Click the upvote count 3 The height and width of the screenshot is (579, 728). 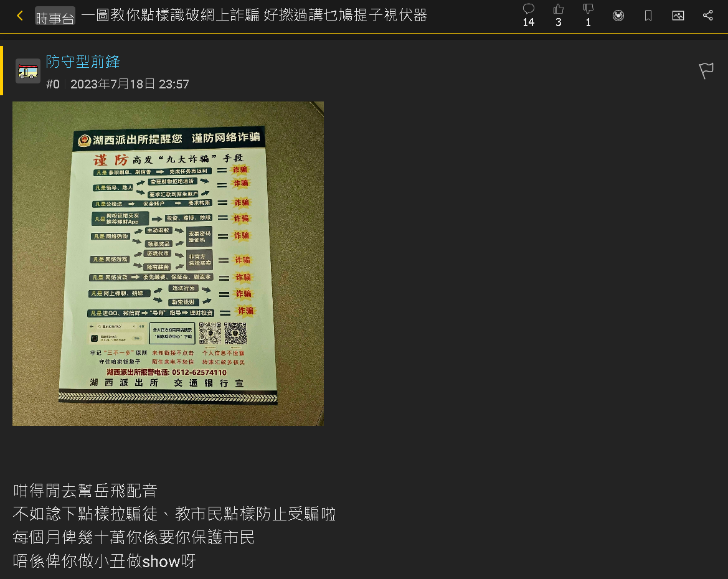tap(559, 22)
